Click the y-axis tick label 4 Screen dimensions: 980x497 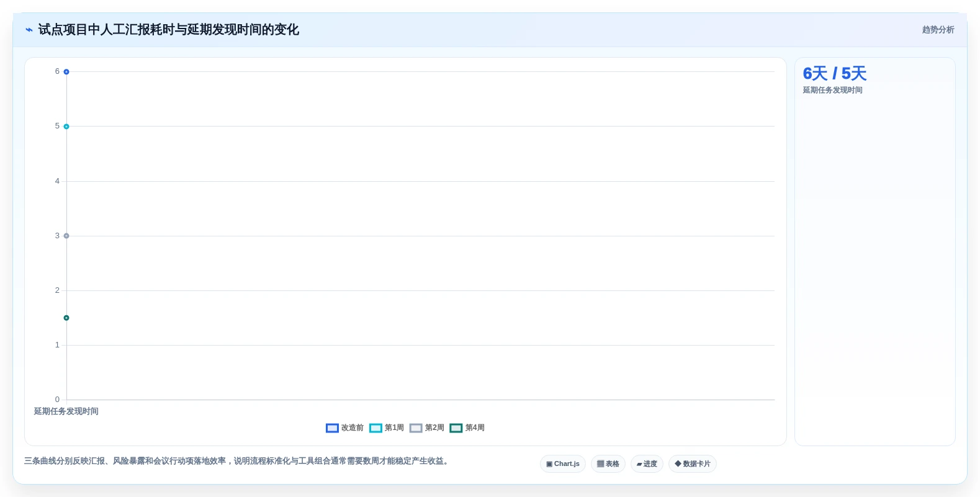[x=57, y=181]
